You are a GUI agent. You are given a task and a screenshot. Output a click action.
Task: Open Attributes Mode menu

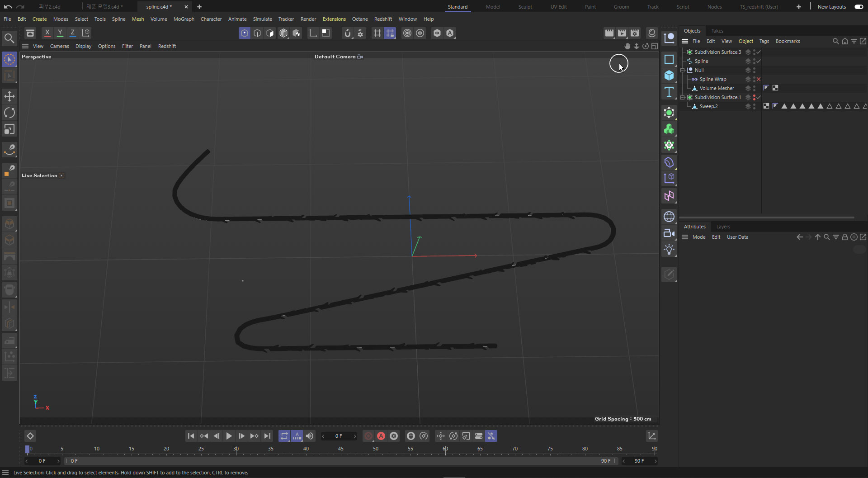point(698,237)
